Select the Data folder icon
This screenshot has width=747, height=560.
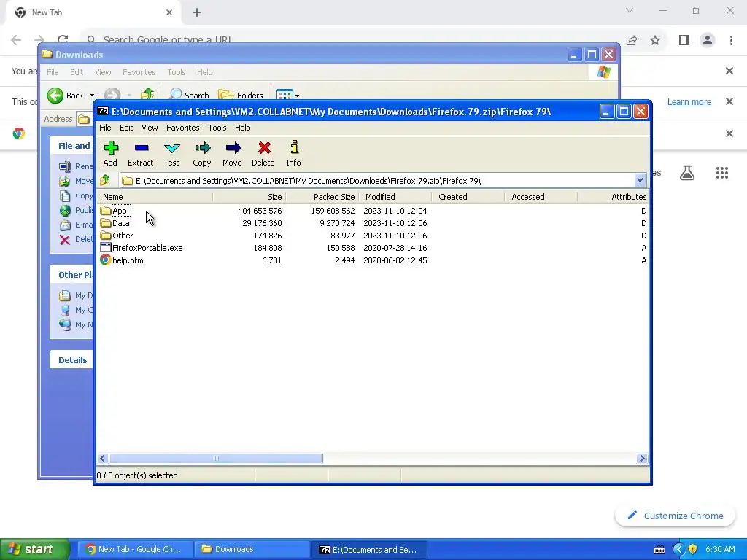[106, 223]
